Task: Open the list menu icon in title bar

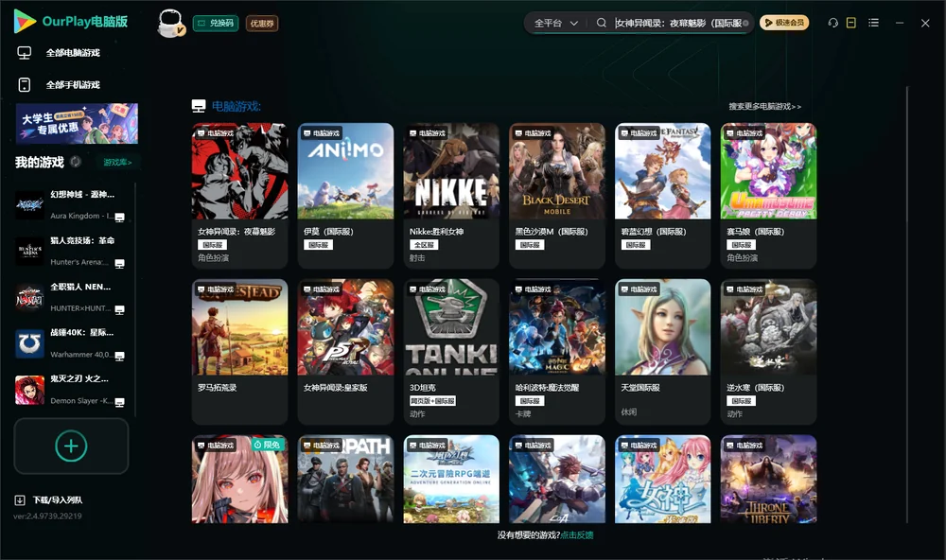Action: pos(873,23)
